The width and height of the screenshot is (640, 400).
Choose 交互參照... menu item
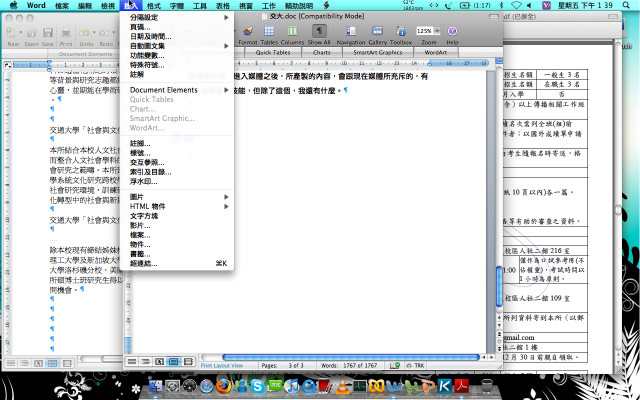pyautogui.click(x=178, y=162)
